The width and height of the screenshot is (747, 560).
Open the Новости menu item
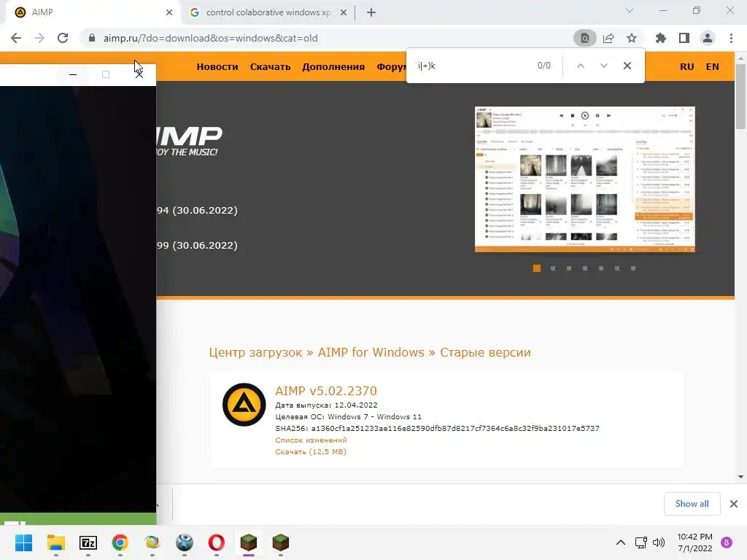(x=217, y=66)
